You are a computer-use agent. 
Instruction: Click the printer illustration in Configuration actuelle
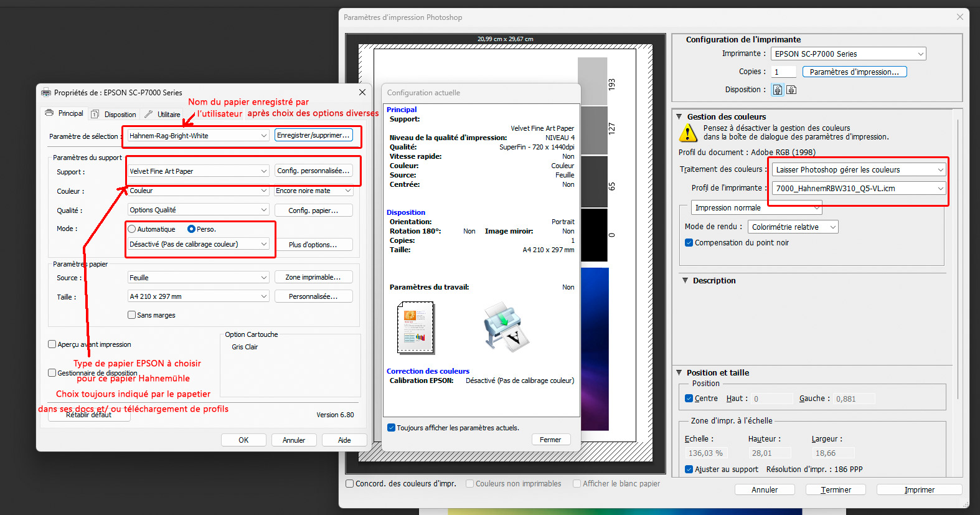click(506, 327)
